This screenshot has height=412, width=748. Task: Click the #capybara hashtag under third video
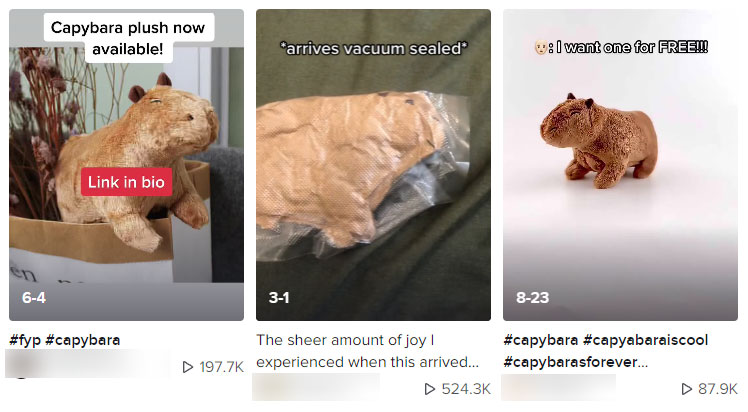tap(541, 340)
